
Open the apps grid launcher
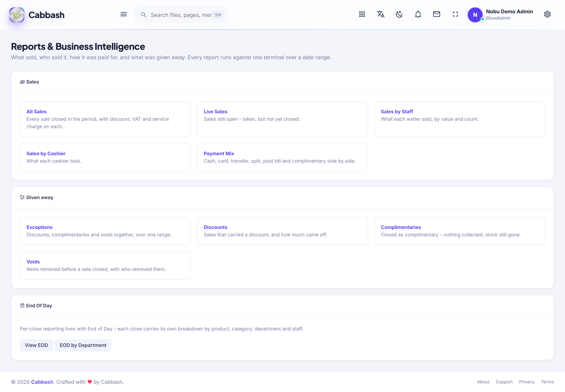[x=362, y=14]
